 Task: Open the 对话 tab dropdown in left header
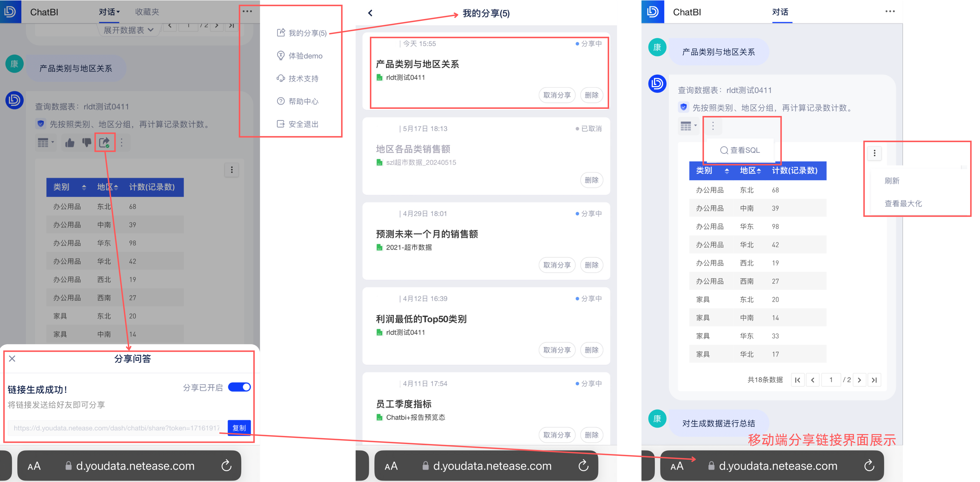coord(109,12)
